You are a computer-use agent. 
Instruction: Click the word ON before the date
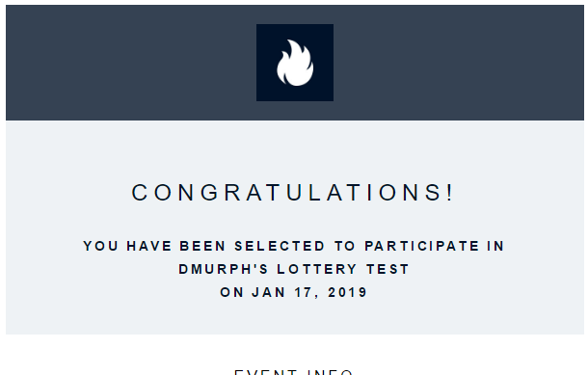[x=231, y=292]
